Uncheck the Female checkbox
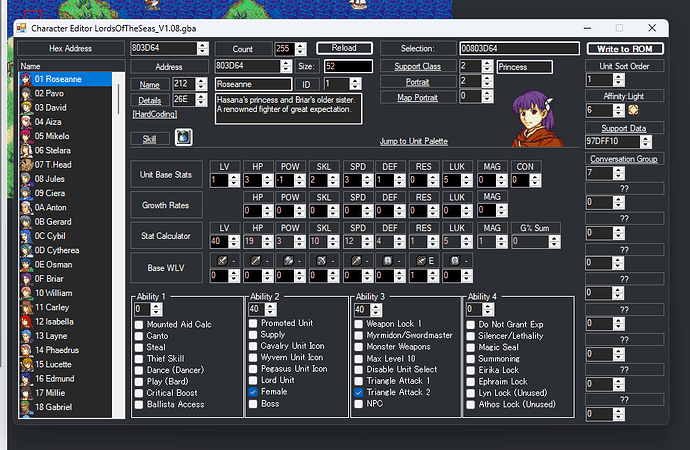The image size is (690, 450). tap(253, 392)
